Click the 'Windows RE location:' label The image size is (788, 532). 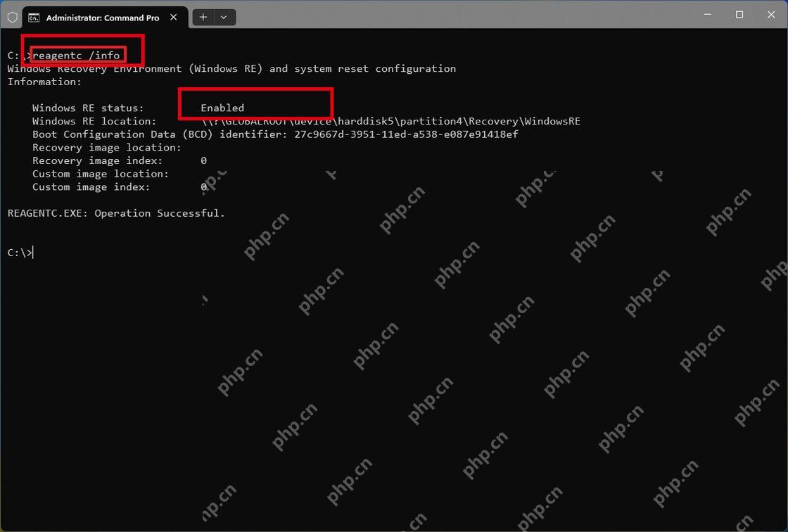(x=94, y=121)
